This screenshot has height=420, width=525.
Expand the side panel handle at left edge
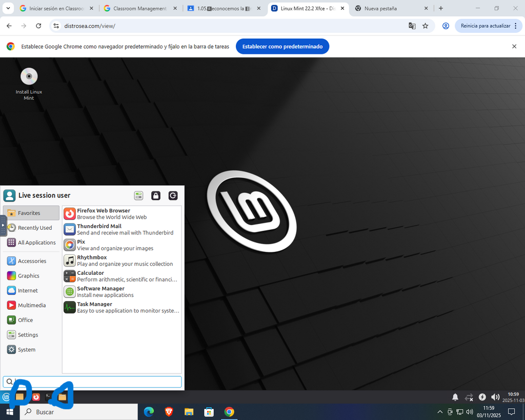(3, 226)
